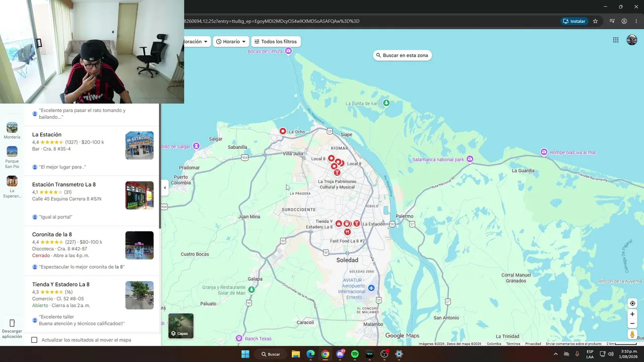
Task: Click the Bocas de Ceniza marker
Action: (288, 51)
